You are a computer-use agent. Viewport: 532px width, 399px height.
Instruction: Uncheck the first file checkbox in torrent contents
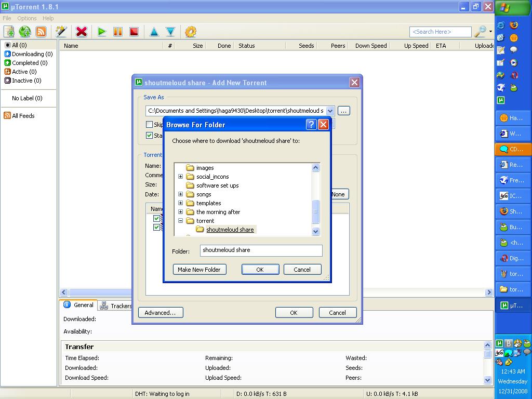(x=156, y=219)
